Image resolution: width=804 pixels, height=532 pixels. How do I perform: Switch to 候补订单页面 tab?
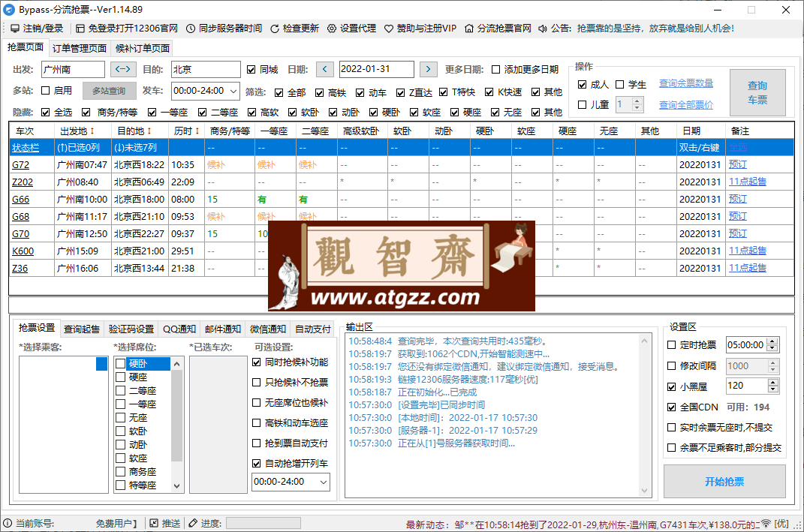(143, 48)
